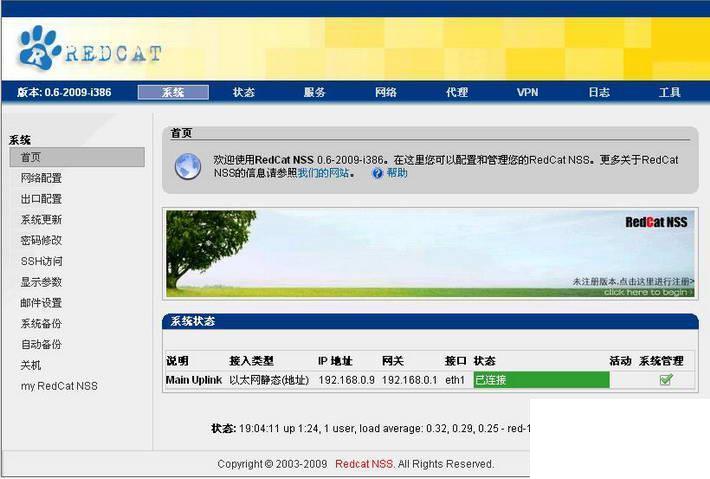Select 网络配置 in the sidebar

(x=41, y=178)
